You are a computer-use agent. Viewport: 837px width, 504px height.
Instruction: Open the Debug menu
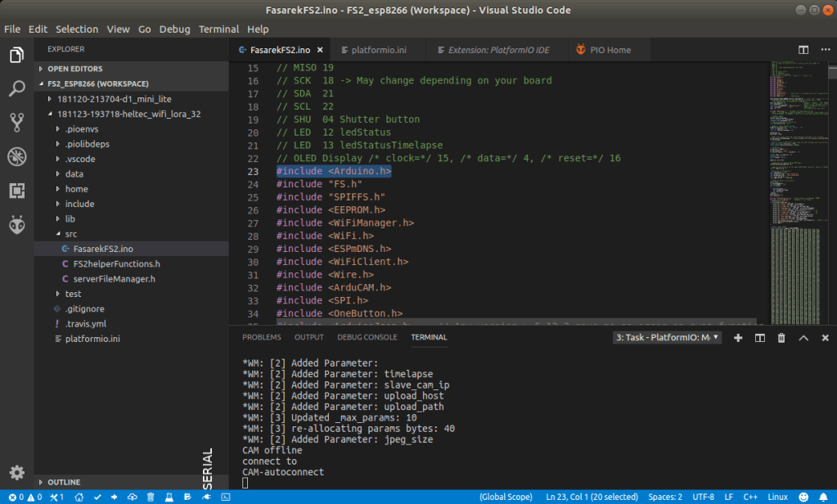click(174, 29)
